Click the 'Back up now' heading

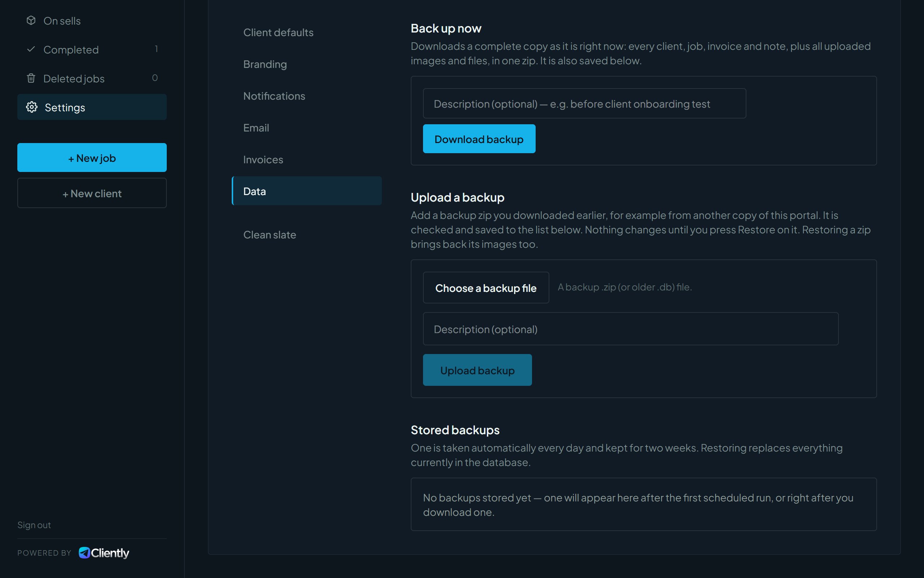pyautogui.click(x=446, y=28)
